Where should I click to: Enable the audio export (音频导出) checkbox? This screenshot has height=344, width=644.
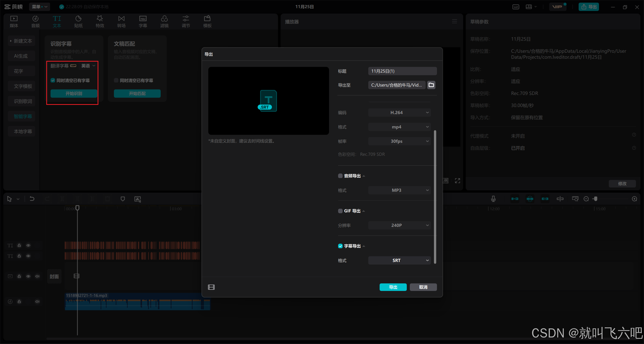[x=340, y=176]
